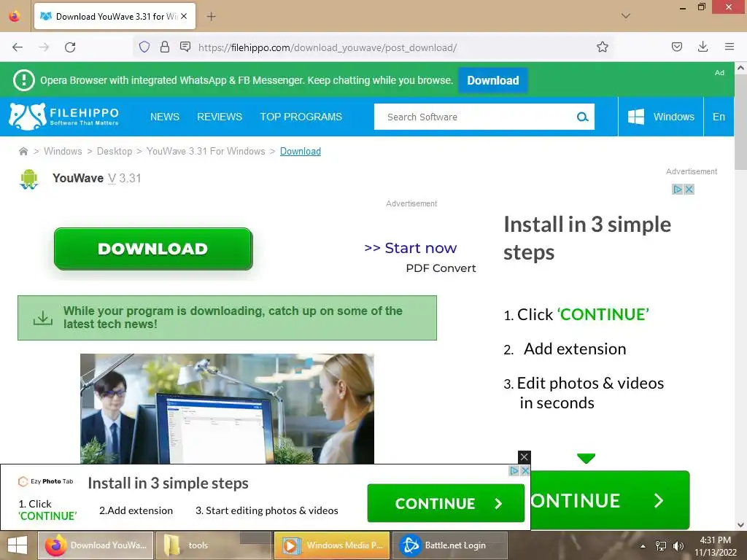Click the AdChoices icon in bottom banner
Screen dimensions: 747x560
(x=514, y=471)
